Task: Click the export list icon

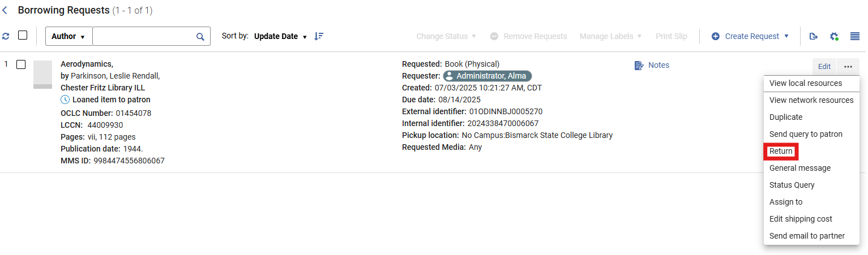Action: [x=814, y=36]
